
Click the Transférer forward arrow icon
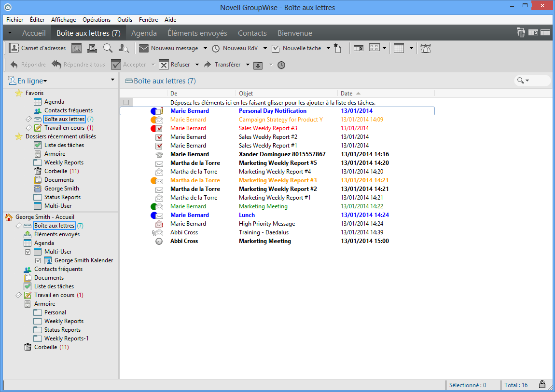pos(208,65)
